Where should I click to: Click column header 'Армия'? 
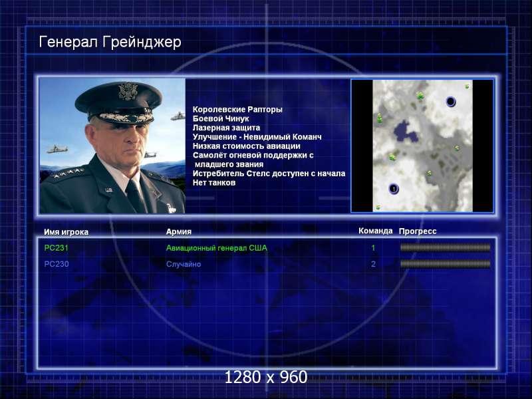pos(178,231)
